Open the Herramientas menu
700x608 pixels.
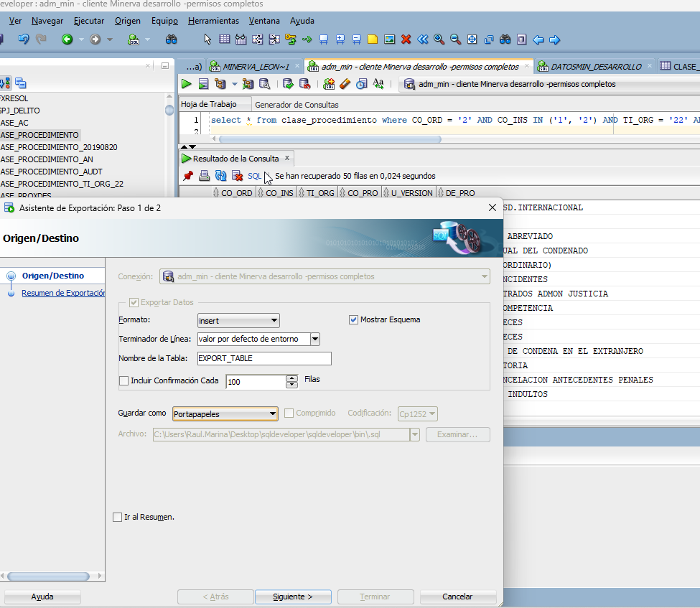pos(213,21)
